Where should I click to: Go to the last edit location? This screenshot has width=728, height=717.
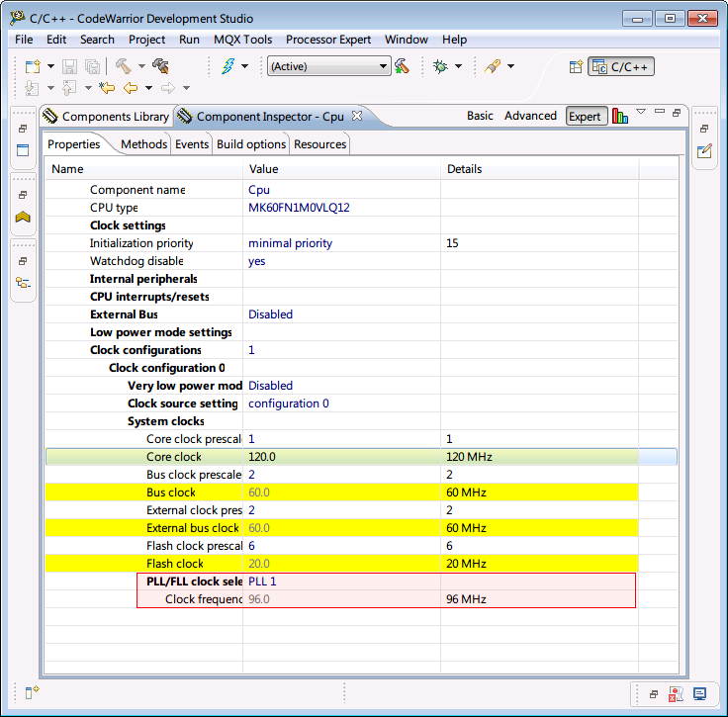click(x=107, y=88)
